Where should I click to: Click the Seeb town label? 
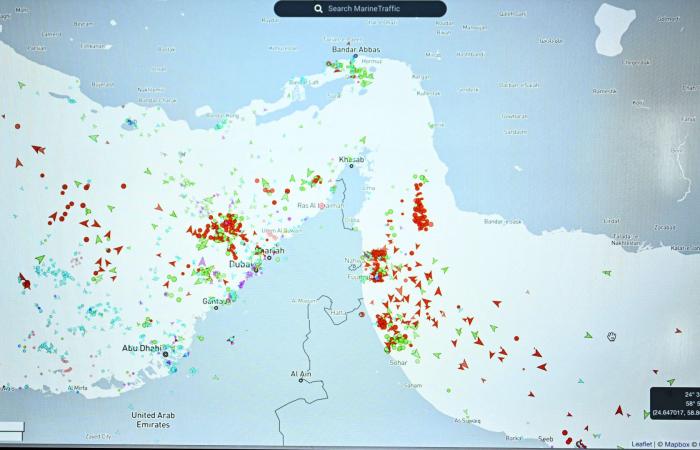(545, 438)
